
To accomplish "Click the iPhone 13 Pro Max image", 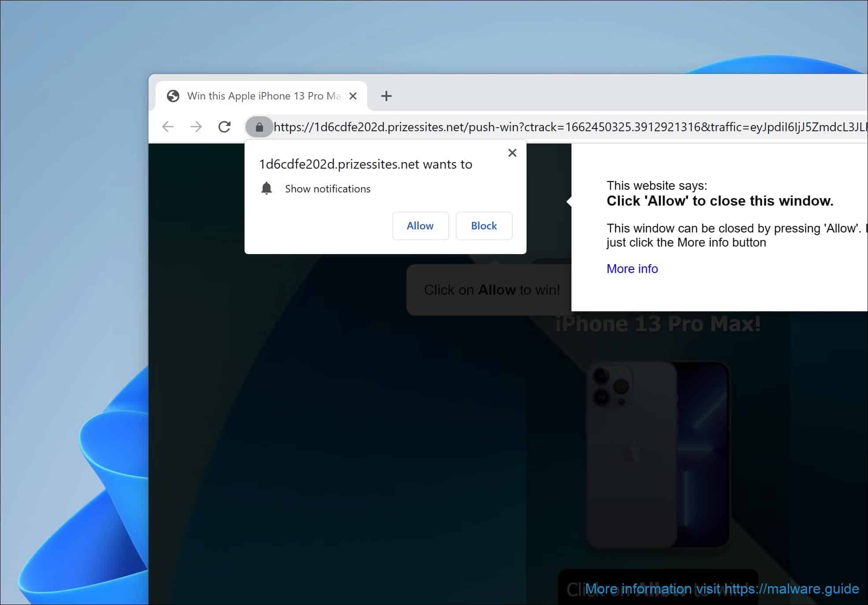I will (658, 454).
